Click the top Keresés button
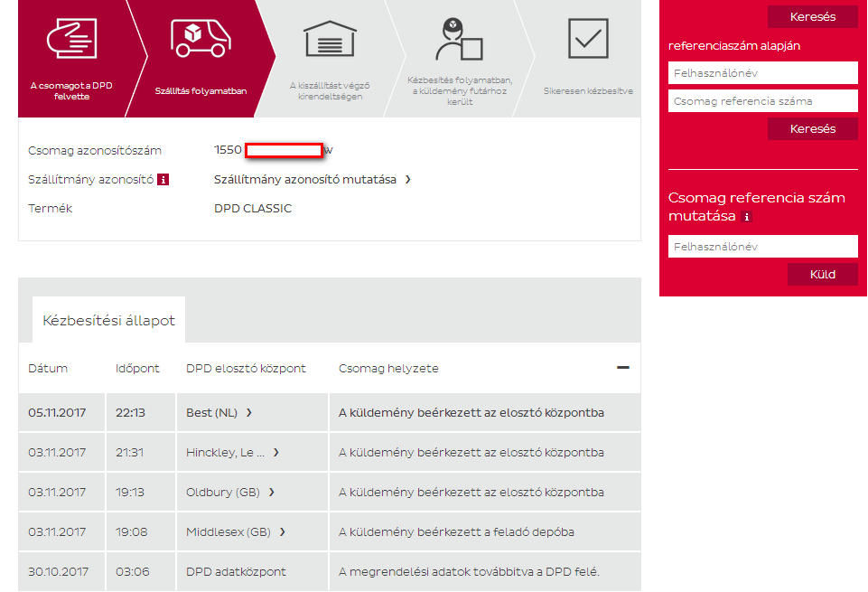 [x=813, y=16]
